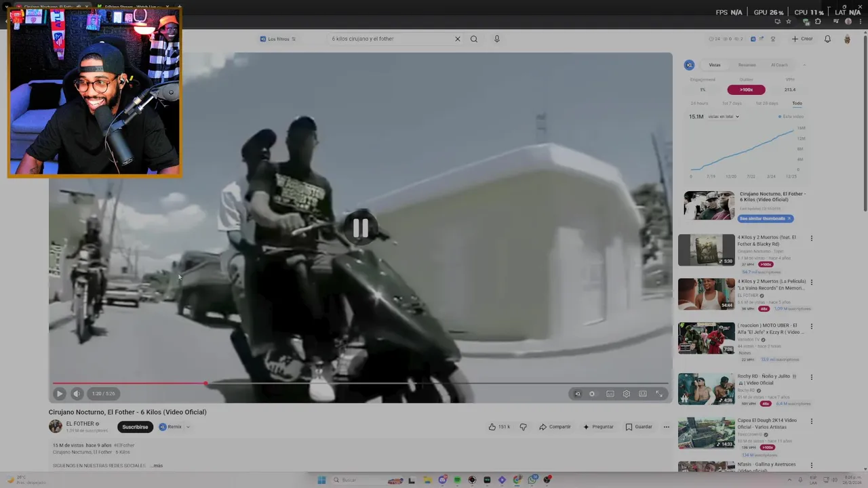
Task: Click the search magnifier button
Action: tap(474, 39)
